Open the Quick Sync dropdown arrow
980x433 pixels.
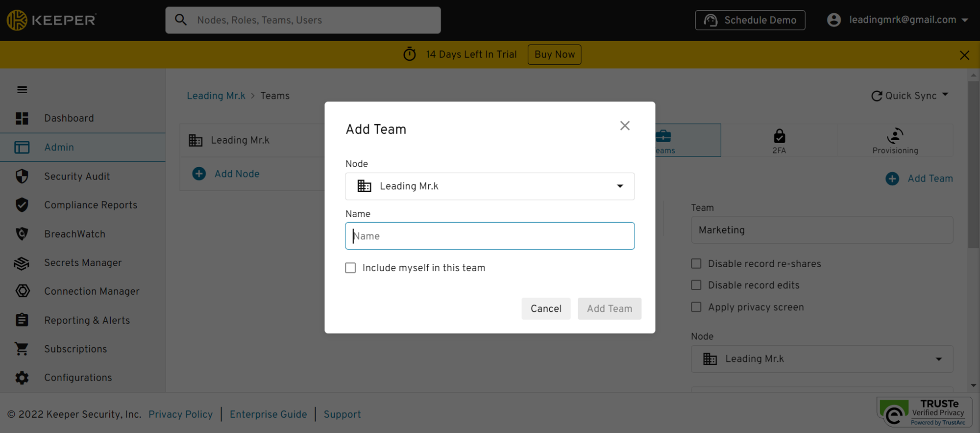click(x=945, y=95)
